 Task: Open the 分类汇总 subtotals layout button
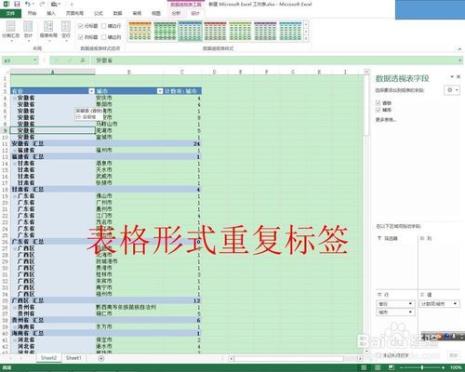(11, 31)
